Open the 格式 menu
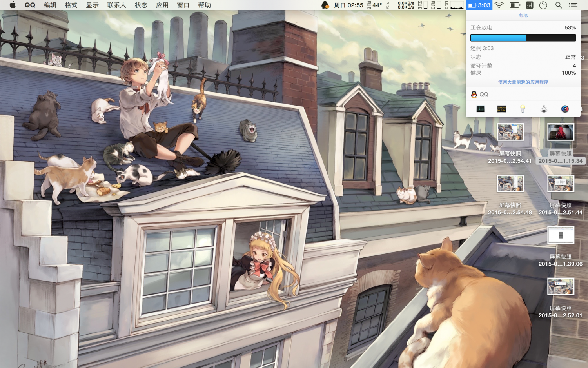588x368 pixels. pyautogui.click(x=71, y=5)
